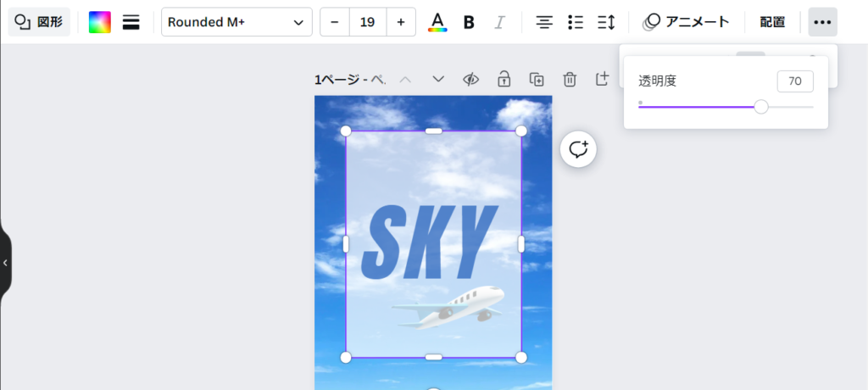Duplicate the page
This screenshot has width=868, height=390.
(537, 79)
